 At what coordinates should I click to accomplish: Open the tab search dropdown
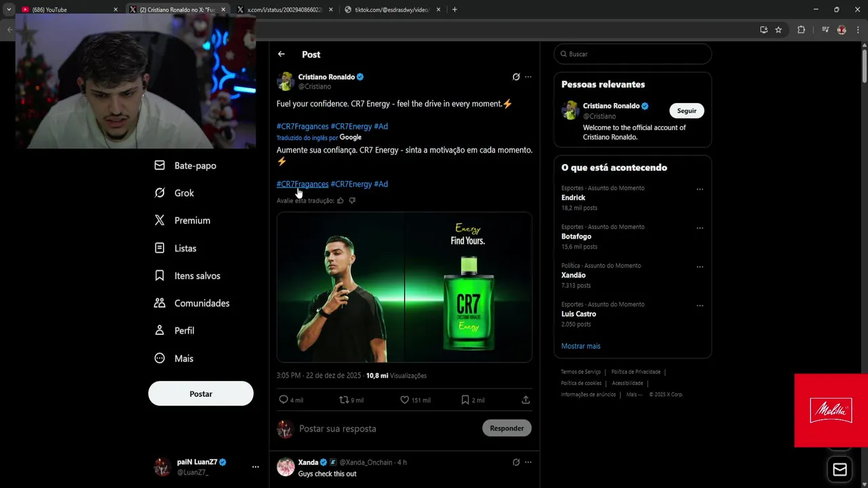9,9
